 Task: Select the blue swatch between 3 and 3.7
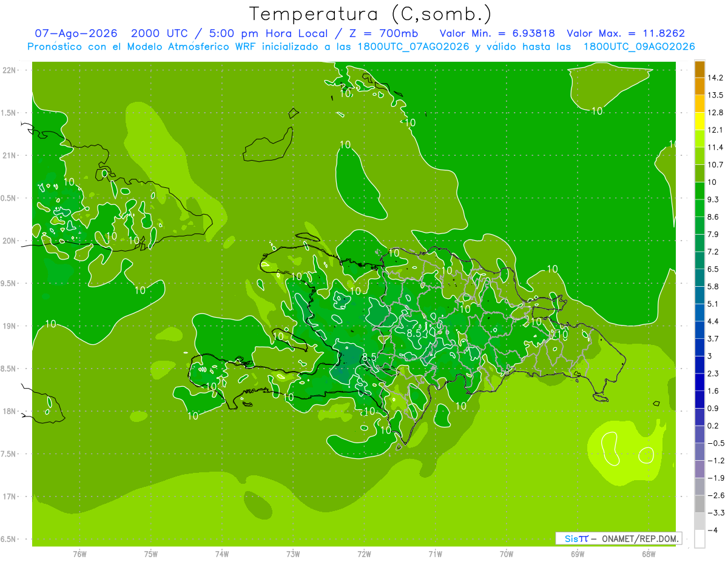pos(699,347)
